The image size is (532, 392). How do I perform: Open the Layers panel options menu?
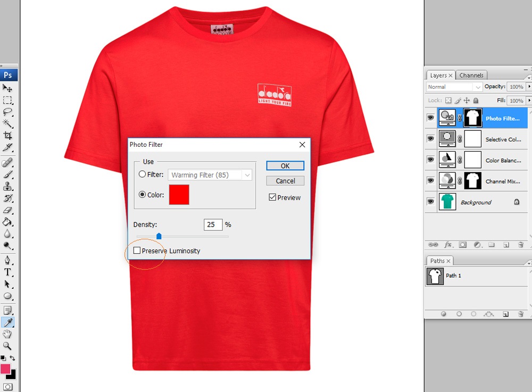529,78
